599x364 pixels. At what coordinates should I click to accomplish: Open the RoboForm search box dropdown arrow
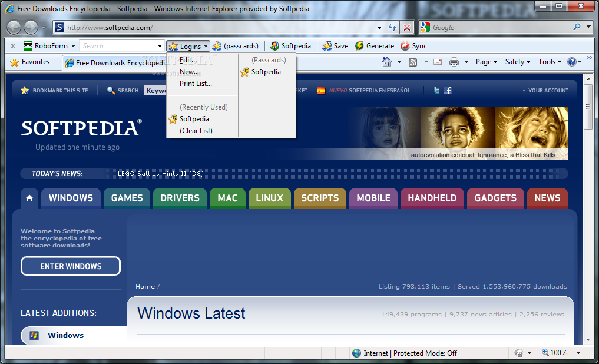(x=160, y=46)
